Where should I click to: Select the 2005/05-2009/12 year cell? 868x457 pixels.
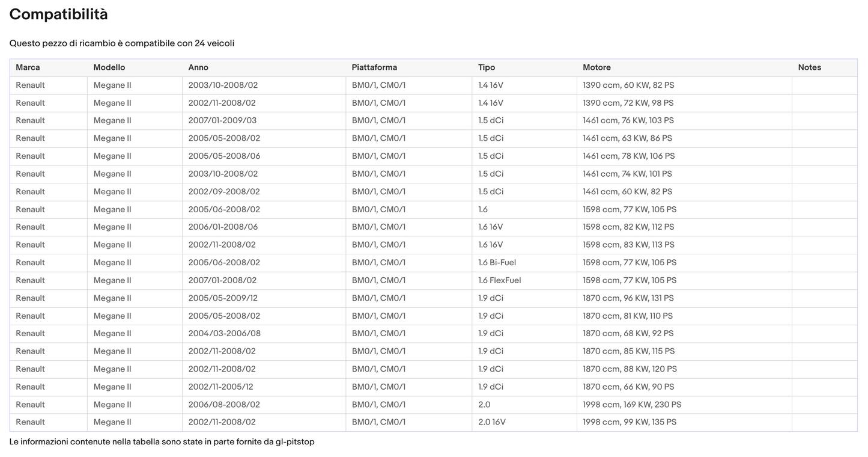coord(223,298)
